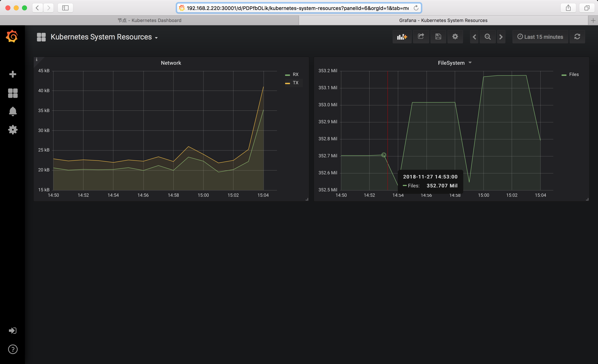Image resolution: width=598 pixels, height=364 pixels.
Task: Click the Grafana logo in sidebar
Action: click(12, 36)
